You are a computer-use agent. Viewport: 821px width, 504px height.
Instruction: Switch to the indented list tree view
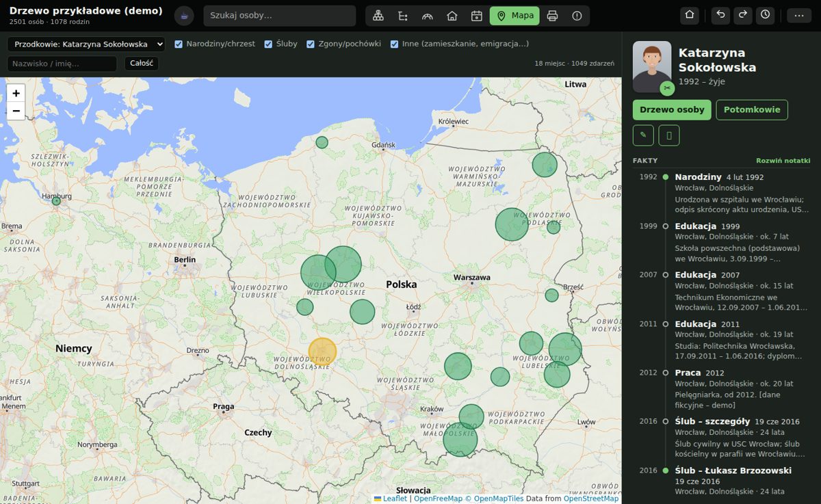click(x=402, y=16)
